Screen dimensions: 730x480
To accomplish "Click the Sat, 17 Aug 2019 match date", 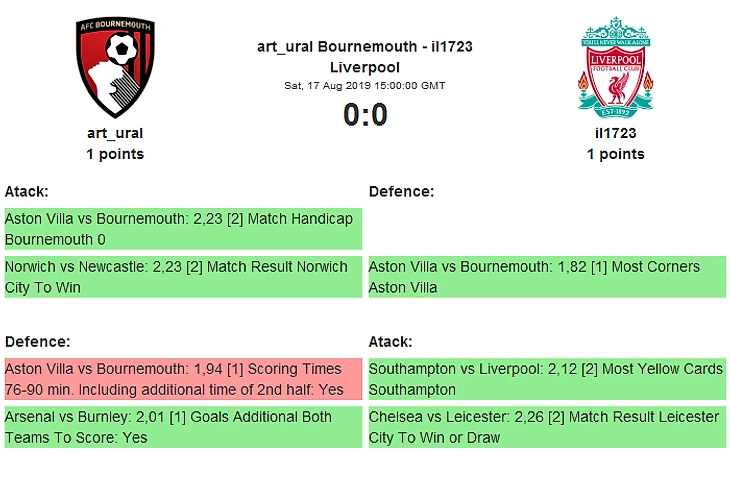I will [x=365, y=86].
